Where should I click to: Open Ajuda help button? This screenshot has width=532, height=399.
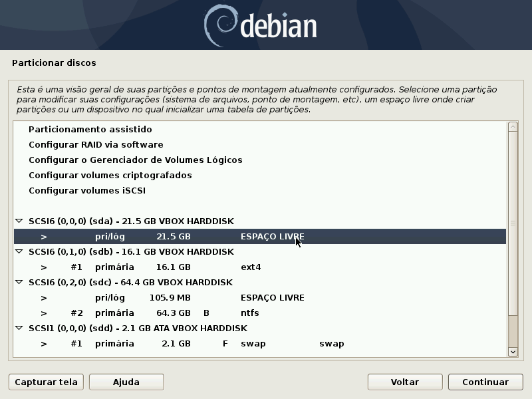tap(126, 382)
